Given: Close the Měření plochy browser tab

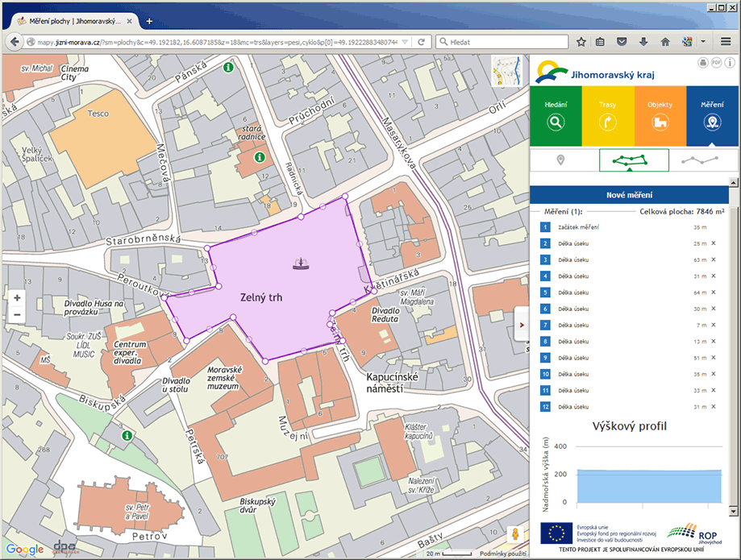Looking at the screenshot, I should point(129,21).
